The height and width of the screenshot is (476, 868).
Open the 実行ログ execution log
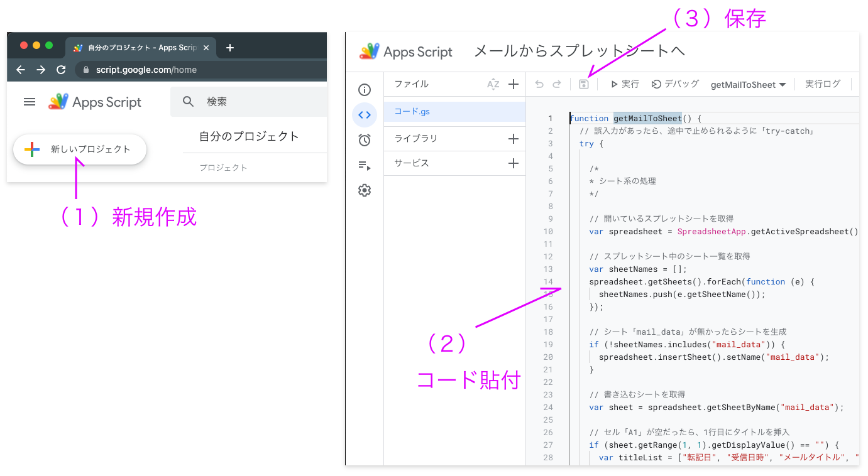[x=823, y=84]
